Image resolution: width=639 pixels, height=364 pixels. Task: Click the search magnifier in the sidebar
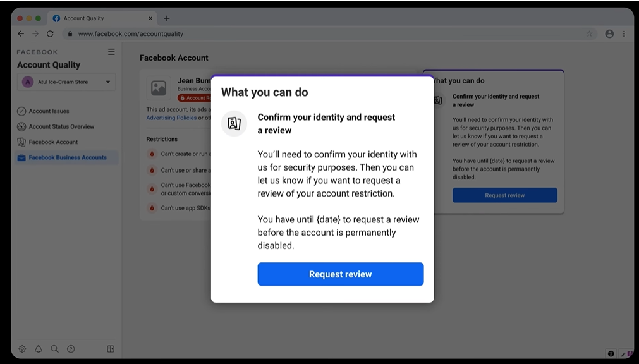(54, 349)
